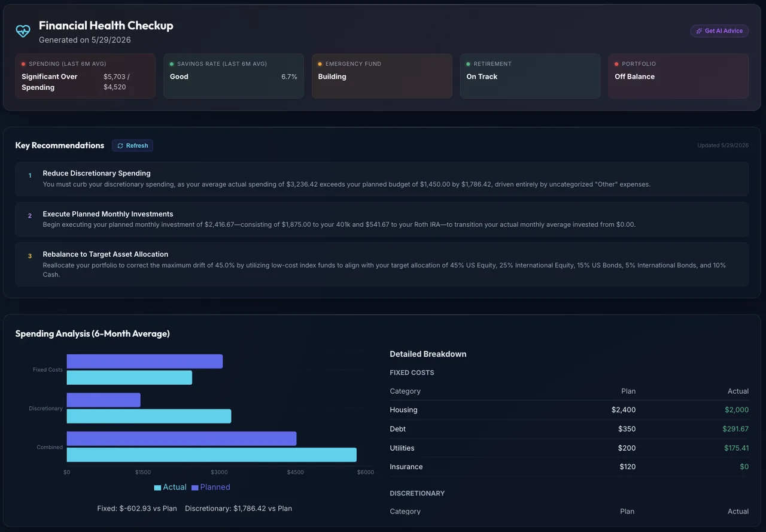This screenshot has height=532, width=766.
Task: Open the Emergency Fund status card
Action: (x=382, y=76)
